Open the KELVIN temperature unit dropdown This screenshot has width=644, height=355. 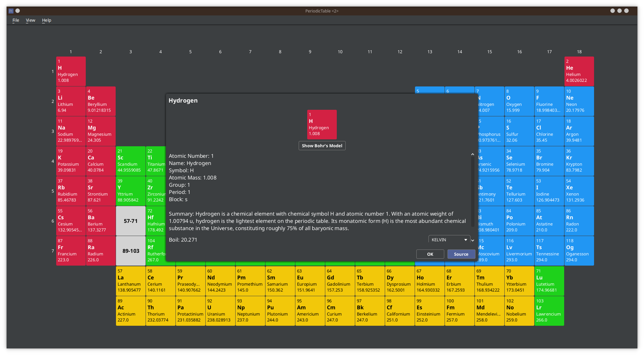(x=449, y=240)
